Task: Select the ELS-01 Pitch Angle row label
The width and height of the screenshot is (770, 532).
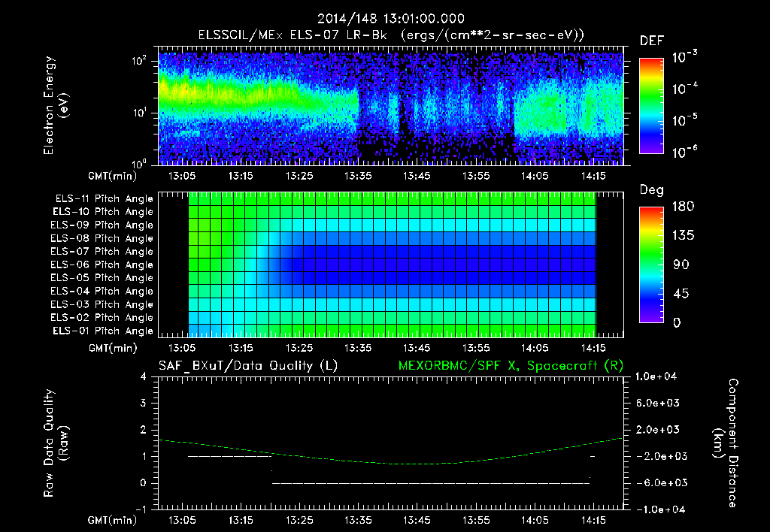Action: pyautogui.click(x=103, y=331)
